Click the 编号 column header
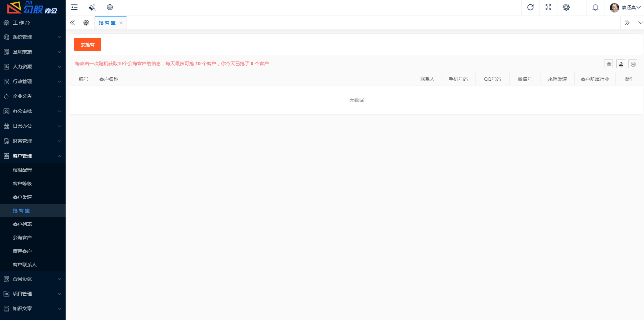The image size is (644, 320). (84, 79)
